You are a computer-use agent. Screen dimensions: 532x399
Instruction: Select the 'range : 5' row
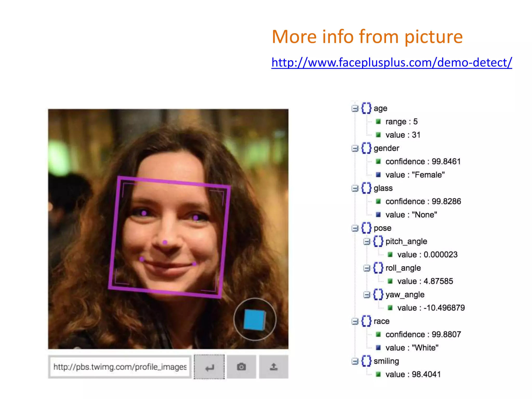(x=397, y=122)
